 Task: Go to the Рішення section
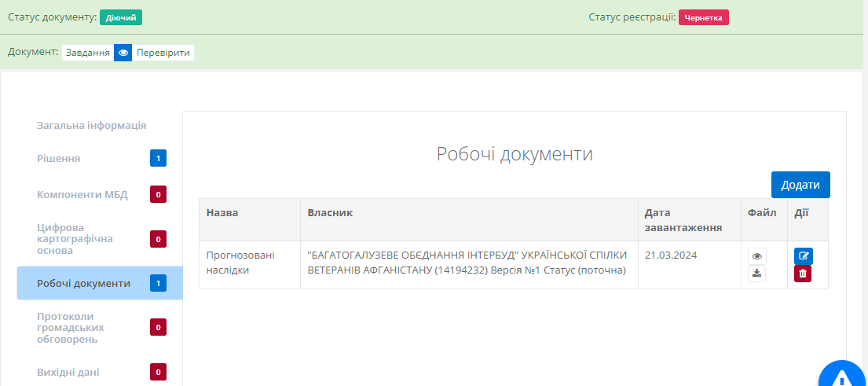[x=59, y=159]
